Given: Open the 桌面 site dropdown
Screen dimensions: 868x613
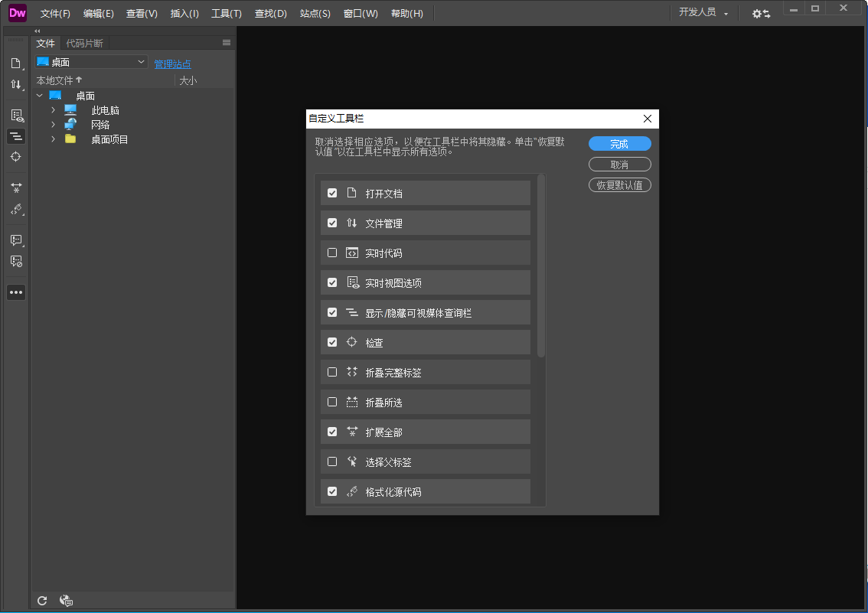Looking at the screenshot, I should (x=91, y=62).
